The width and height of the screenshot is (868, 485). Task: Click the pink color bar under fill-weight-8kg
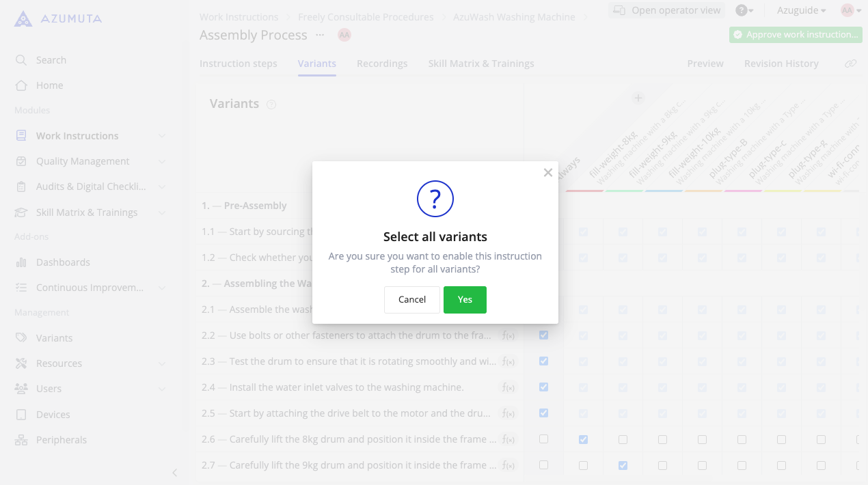(x=584, y=191)
